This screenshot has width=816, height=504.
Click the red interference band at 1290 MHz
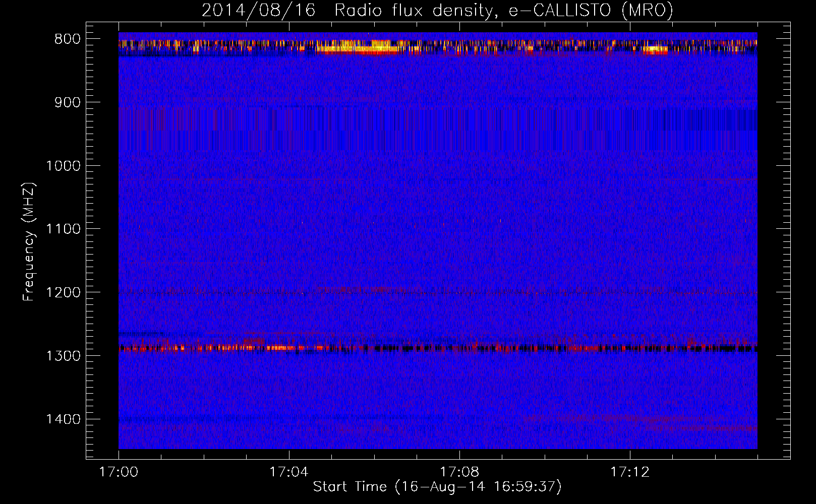438,348
